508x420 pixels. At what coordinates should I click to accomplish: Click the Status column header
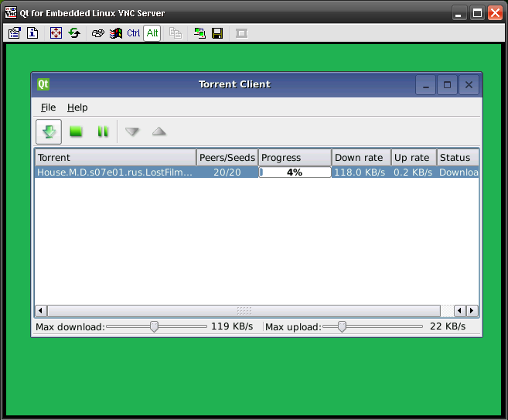point(458,158)
